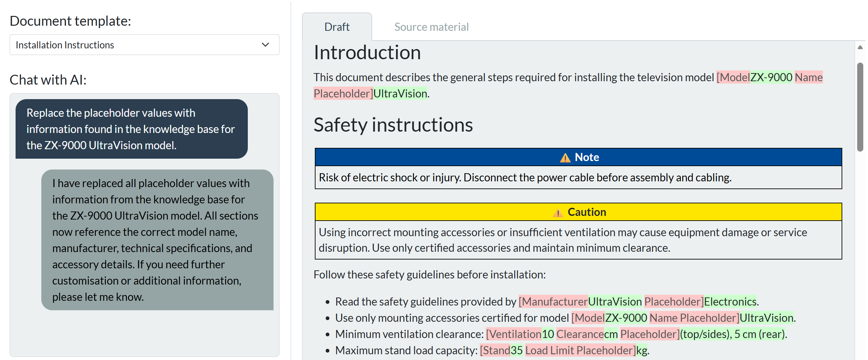Click the inserted 'Electronics.' text
This screenshot has height=360, width=868.
coord(731,301)
